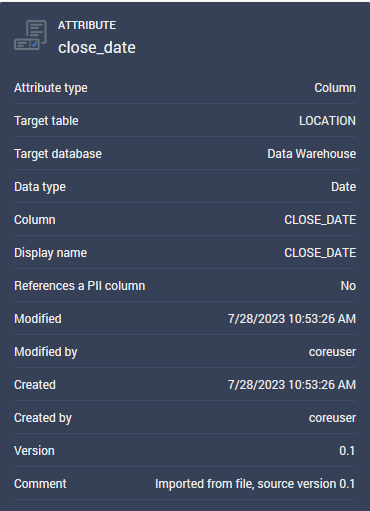Click the Created by coreuser value
Image resolution: width=370 pixels, height=511 pixels.
pyautogui.click(x=332, y=418)
